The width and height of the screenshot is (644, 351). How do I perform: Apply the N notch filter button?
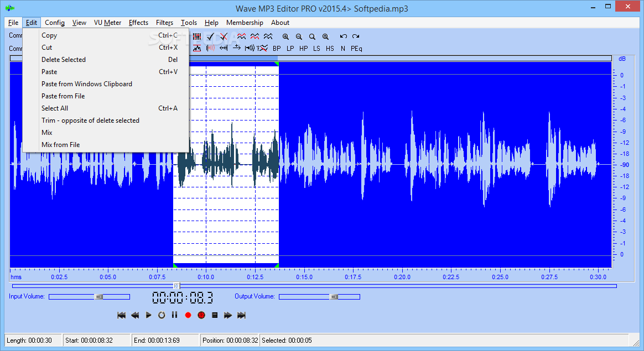[343, 49]
